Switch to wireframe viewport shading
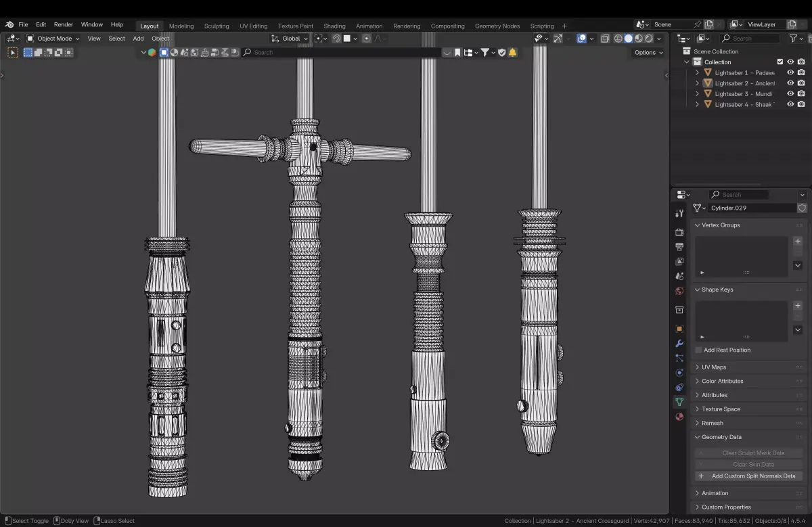Image resolution: width=812 pixels, height=527 pixels. tap(618, 39)
